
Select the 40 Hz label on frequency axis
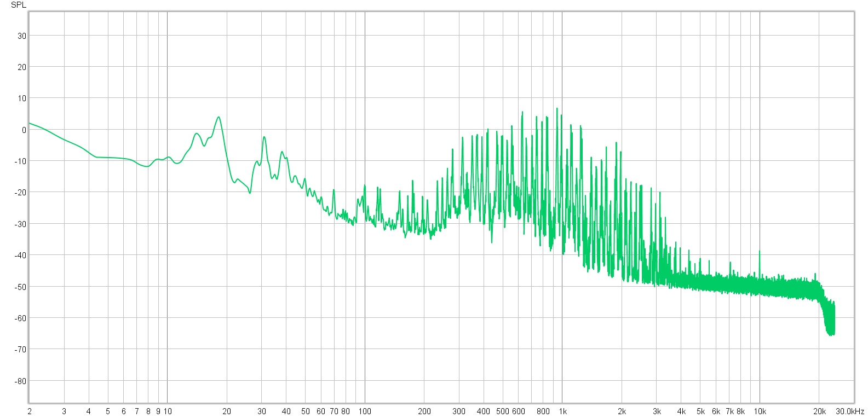286,411
